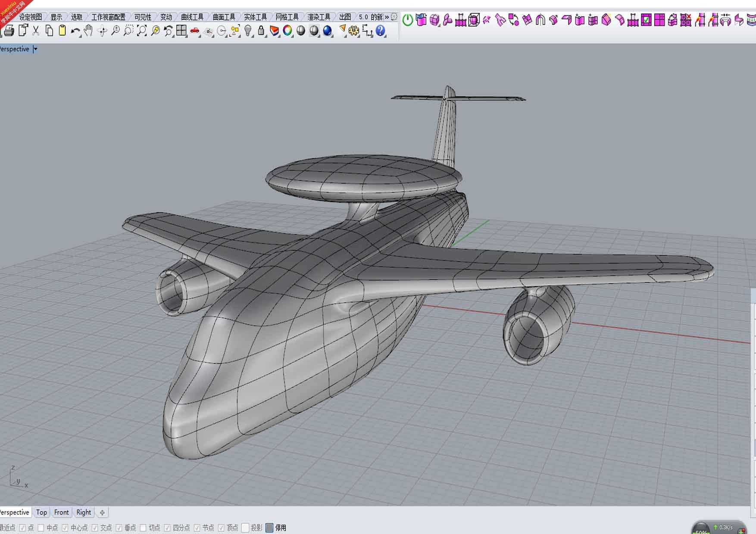The width and height of the screenshot is (756, 534).
Task: Select the Pan hand tool
Action: [x=89, y=31]
